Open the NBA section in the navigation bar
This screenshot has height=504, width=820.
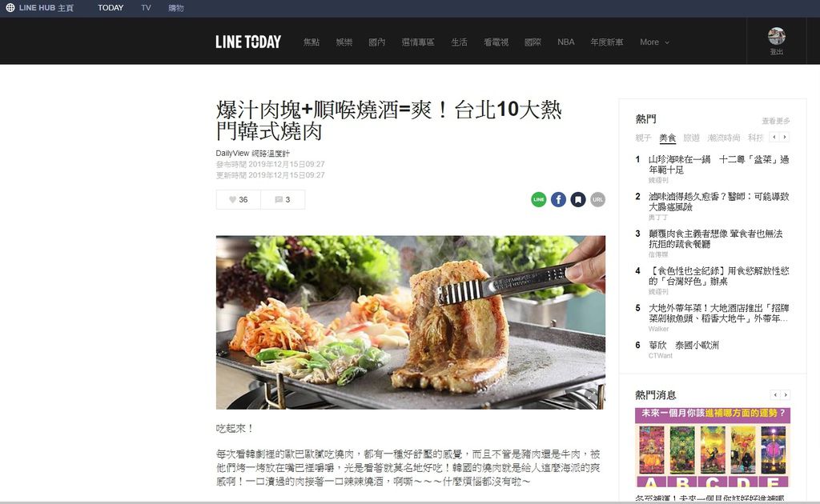coord(566,42)
